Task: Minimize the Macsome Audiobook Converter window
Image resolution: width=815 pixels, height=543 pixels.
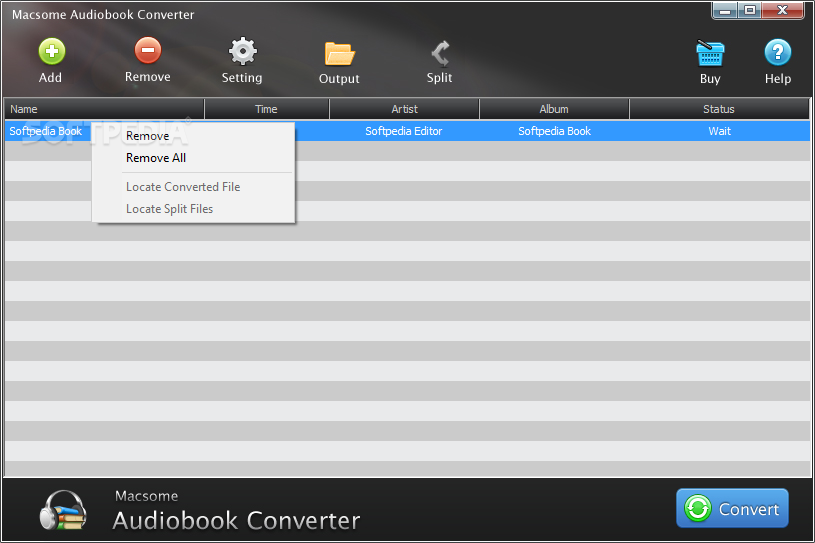Action: tap(726, 10)
